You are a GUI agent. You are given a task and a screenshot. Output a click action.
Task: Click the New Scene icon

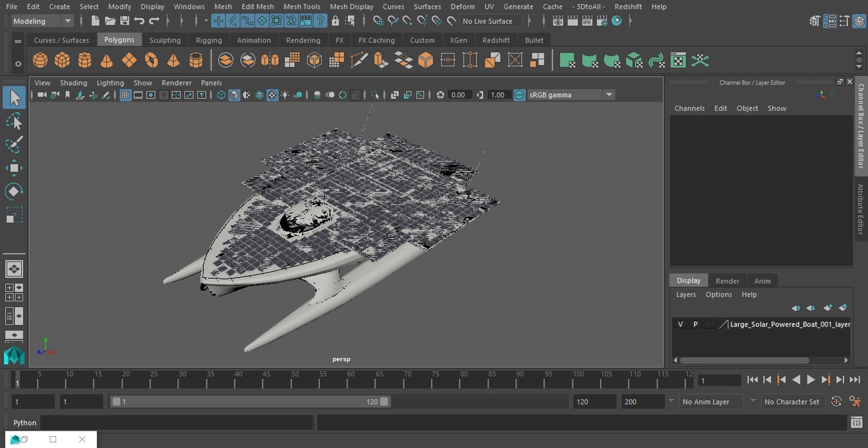point(95,21)
